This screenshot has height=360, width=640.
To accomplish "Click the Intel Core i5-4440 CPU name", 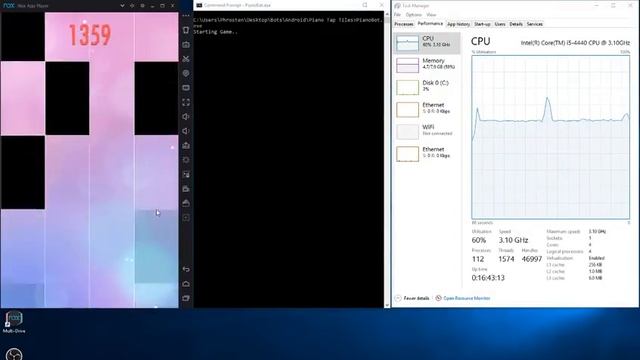I will (x=575, y=43).
